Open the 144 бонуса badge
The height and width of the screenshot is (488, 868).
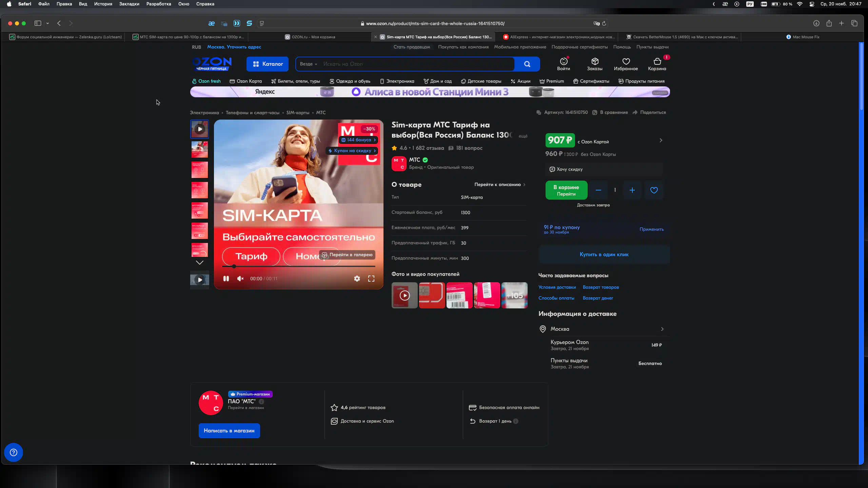point(358,140)
